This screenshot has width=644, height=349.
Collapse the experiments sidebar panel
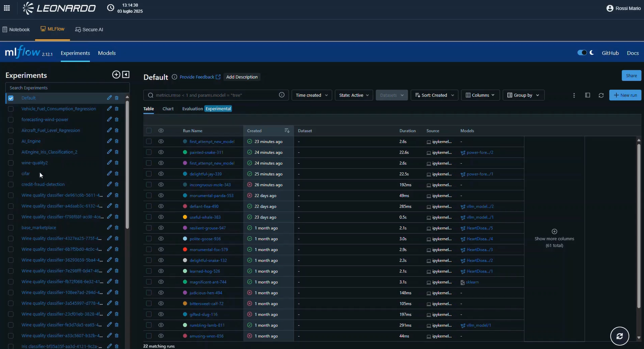(126, 75)
